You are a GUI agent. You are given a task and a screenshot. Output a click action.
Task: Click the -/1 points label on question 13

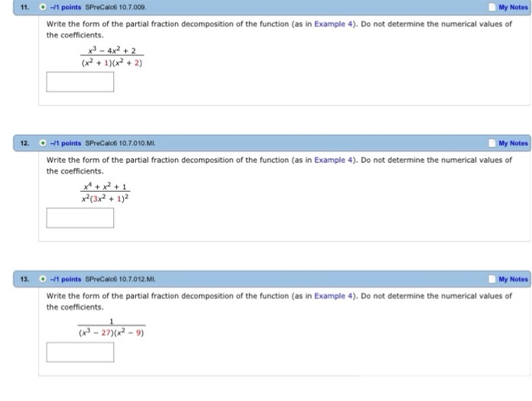pyautogui.click(x=66, y=279)
